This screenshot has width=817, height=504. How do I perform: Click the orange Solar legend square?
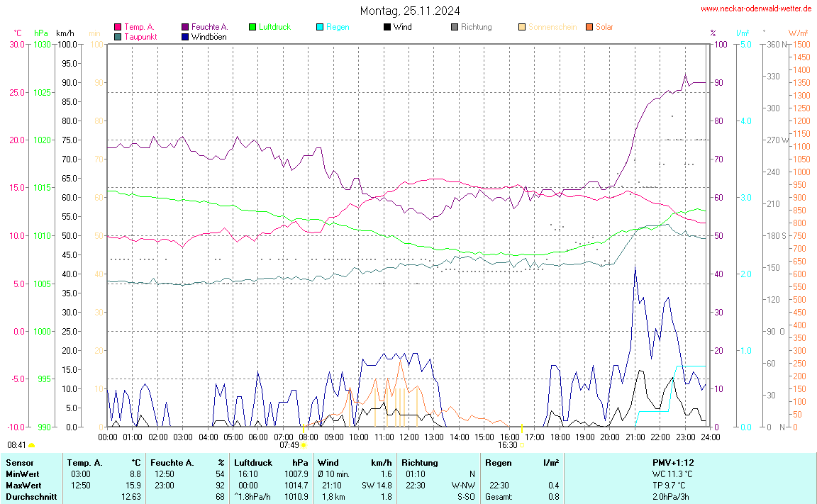[589, 27]
